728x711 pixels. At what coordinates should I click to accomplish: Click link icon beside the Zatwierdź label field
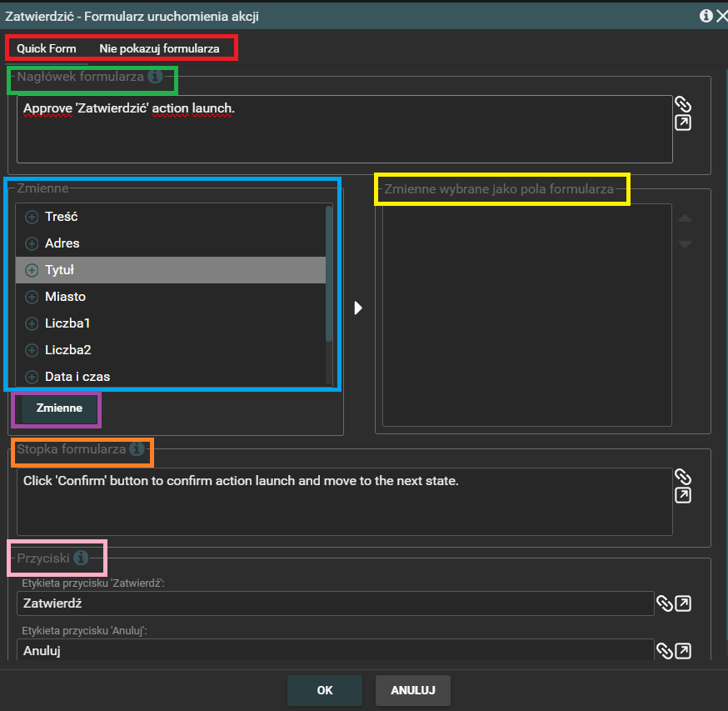point(665,603)
